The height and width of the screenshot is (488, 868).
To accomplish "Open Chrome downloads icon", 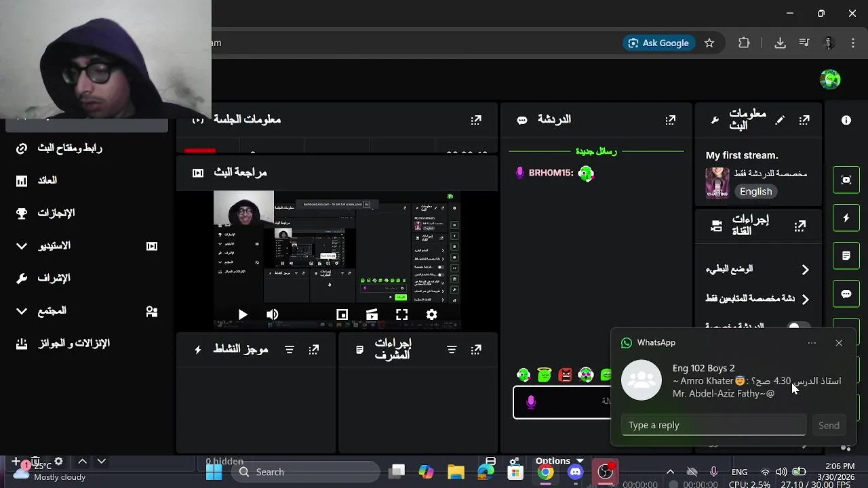I will pyautogui.click(x=780, y=43).
